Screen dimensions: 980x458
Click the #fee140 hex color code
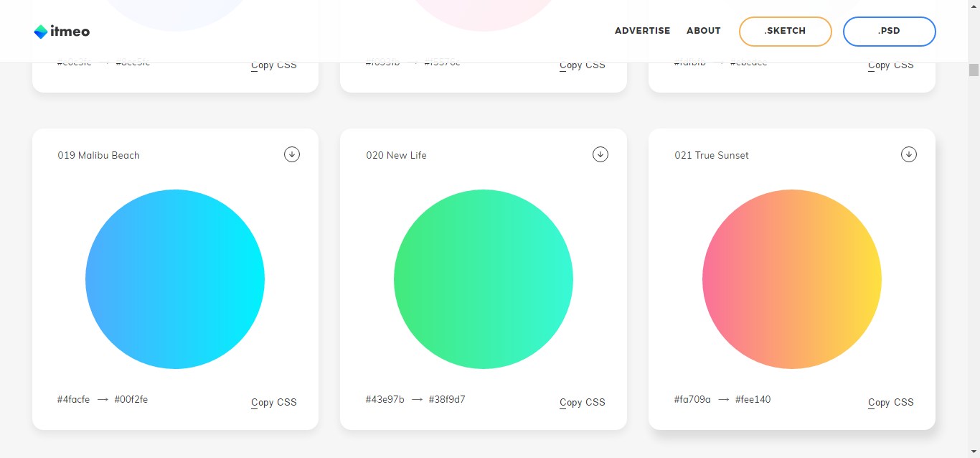tap(753, 399)
